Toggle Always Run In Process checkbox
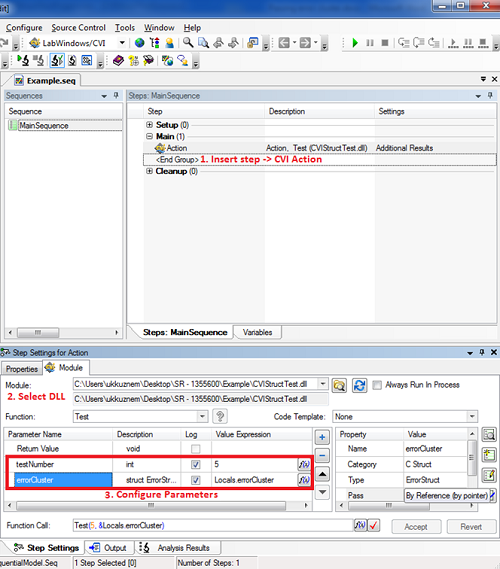 [x=377, y=385]
